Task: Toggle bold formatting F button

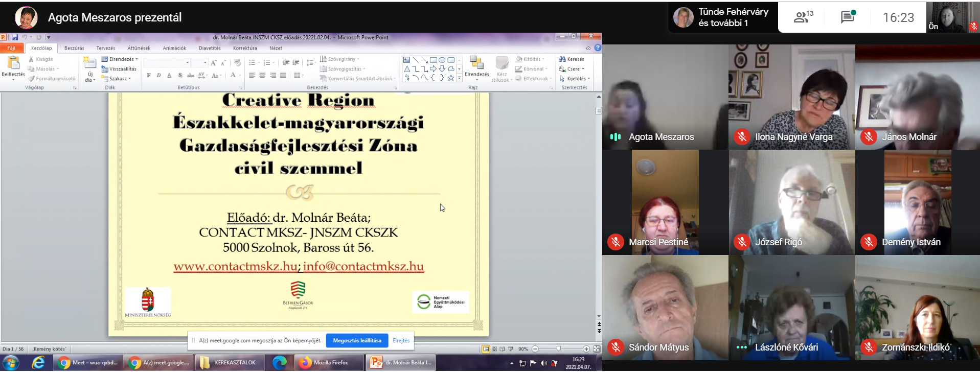Action: 149,76
